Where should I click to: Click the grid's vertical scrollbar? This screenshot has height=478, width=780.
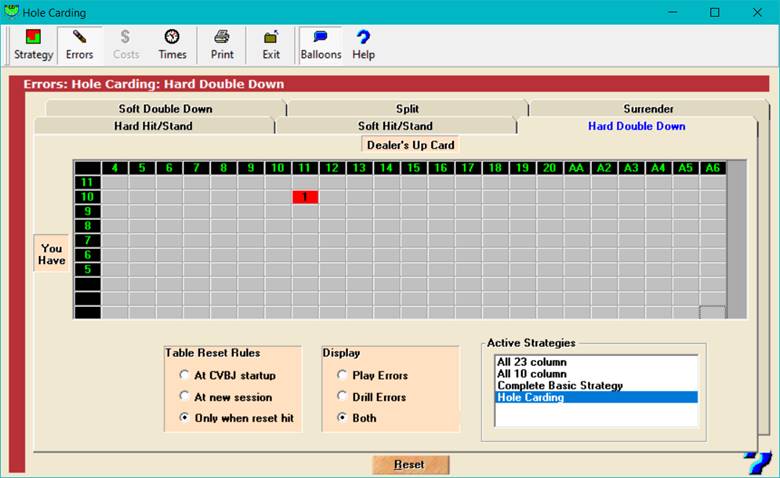[x=737, y=240]
